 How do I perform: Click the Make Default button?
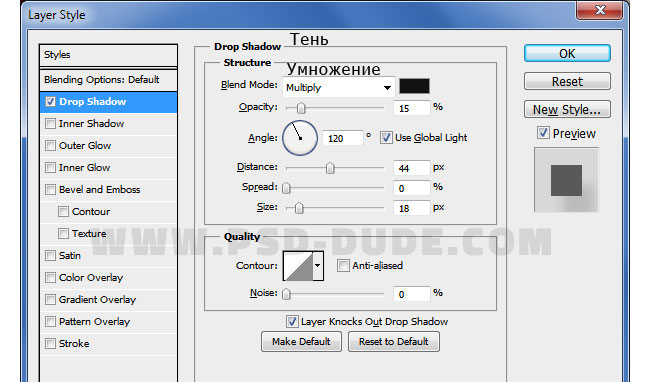pos(301,341)
